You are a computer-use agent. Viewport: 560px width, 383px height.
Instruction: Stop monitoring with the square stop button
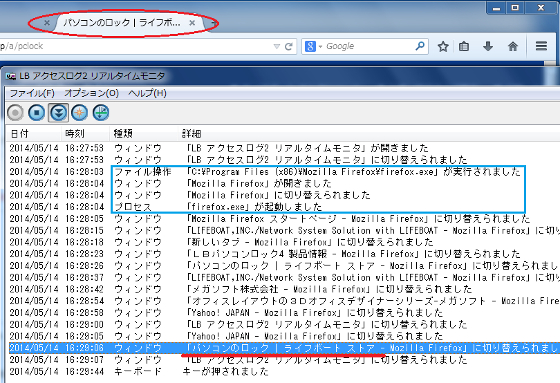point(37,113)
